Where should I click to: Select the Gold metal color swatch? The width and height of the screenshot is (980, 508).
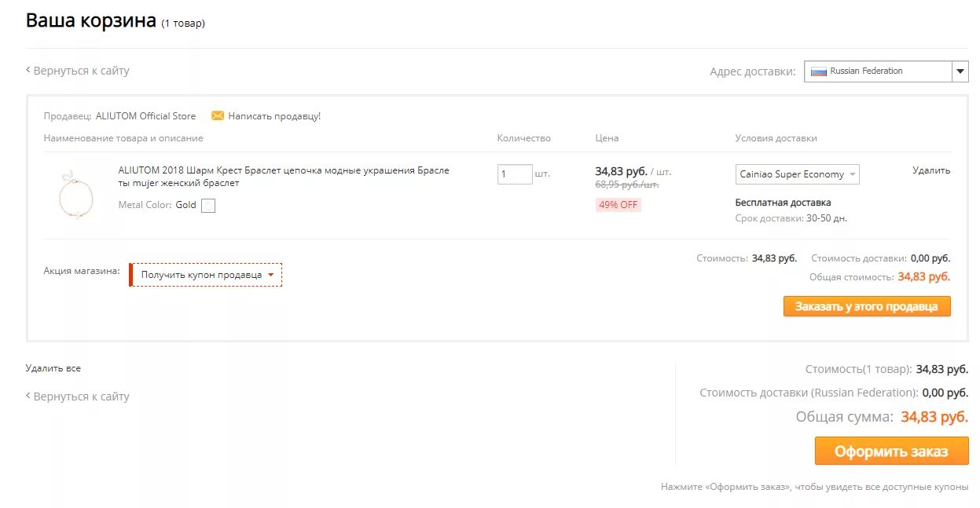pyautogui.click(x=208, y=206)
